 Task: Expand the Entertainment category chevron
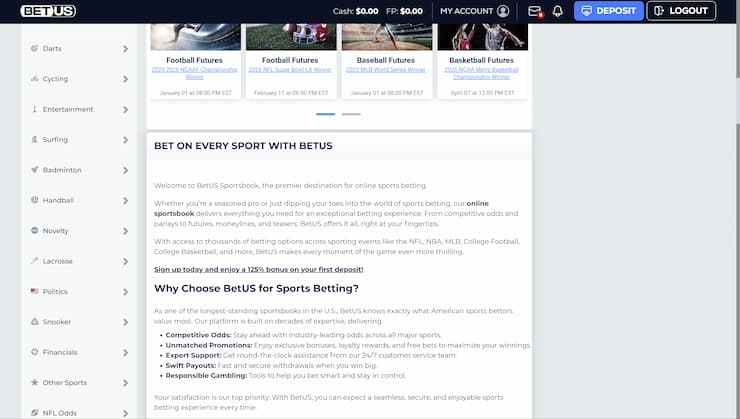tap(126, 109)
